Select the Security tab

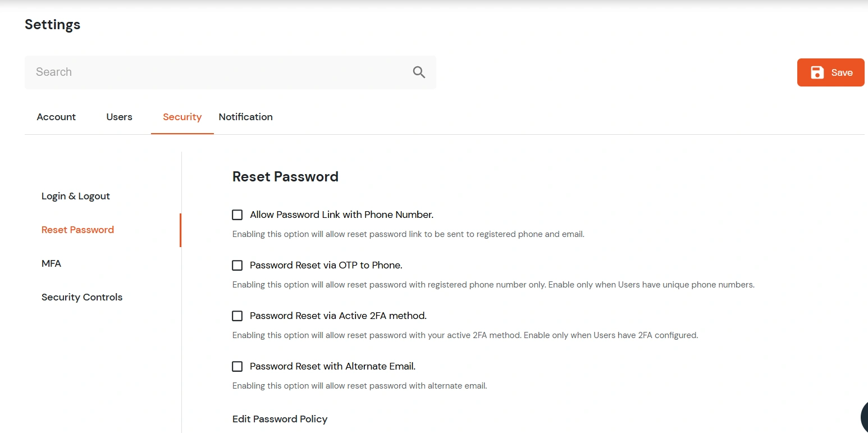click(182, 117)
